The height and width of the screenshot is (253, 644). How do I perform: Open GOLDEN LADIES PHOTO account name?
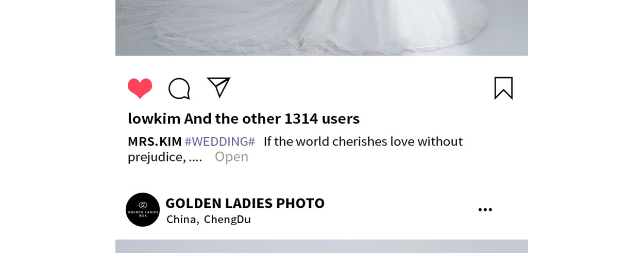tap(245, 203)
